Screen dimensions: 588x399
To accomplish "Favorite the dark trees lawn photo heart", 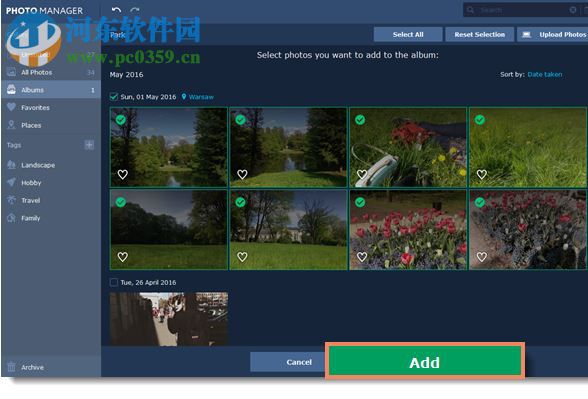I will tap(123, 257).
